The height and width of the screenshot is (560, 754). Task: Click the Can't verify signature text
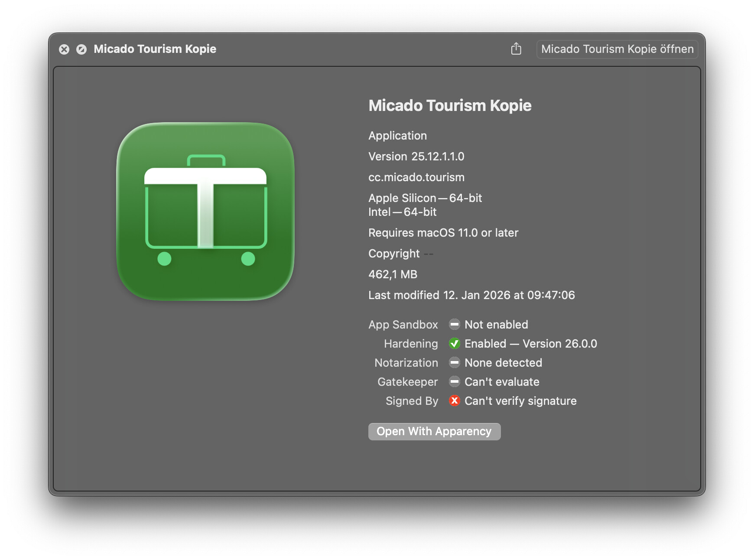coord(520,401)
